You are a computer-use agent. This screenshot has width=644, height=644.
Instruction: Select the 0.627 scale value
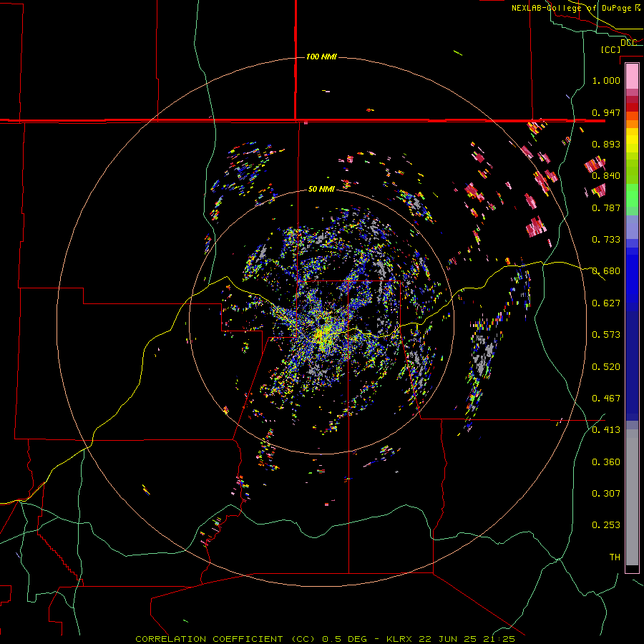click(606, 303)
